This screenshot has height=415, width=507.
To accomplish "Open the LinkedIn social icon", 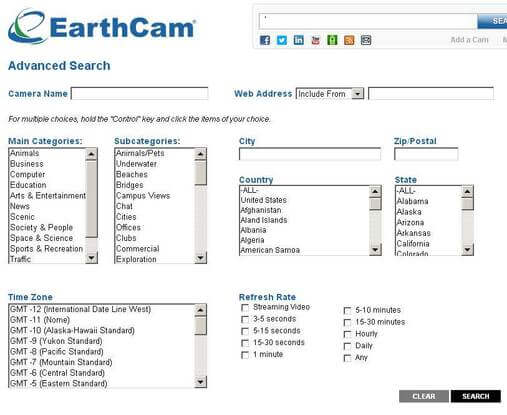I will point(298,40).
